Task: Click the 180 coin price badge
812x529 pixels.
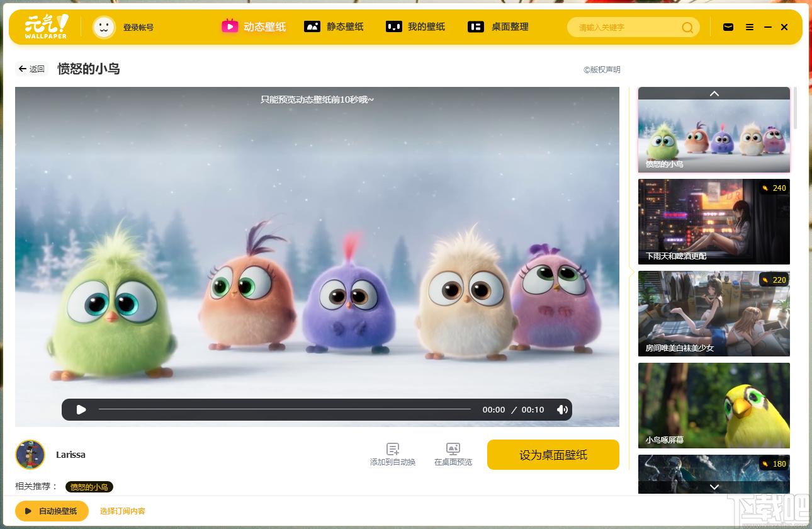Action: point(774,464)
